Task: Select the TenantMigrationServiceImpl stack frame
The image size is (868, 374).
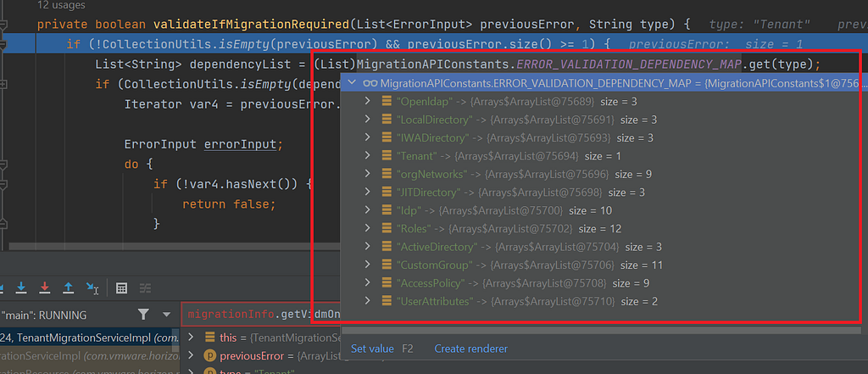Action: tap(90, 338)
